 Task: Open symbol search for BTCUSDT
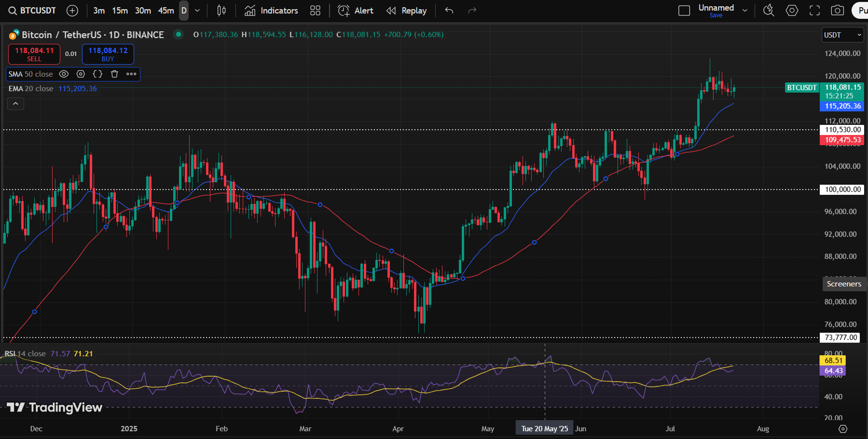click(x=32, y=10)
